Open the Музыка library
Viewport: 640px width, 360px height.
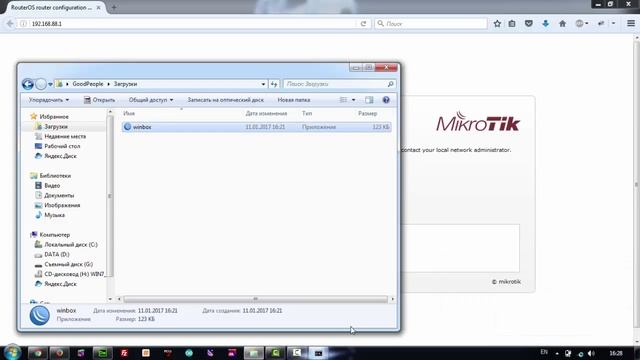(50, 215)
